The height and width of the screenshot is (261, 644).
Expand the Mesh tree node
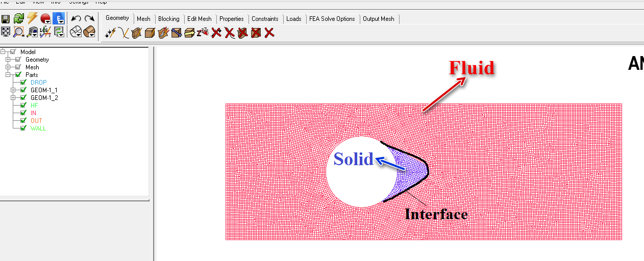coord(8,67)
